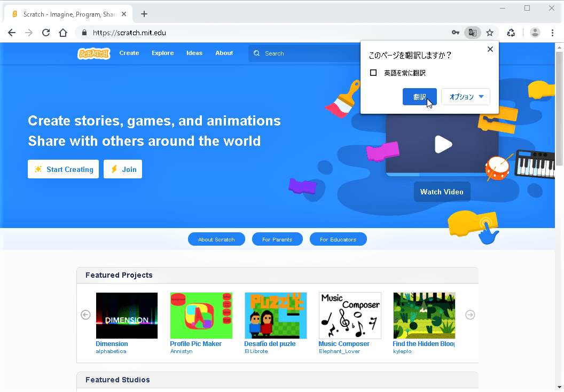
Task: Open the Desafío del puzle thumbnail
Action: 276,316
